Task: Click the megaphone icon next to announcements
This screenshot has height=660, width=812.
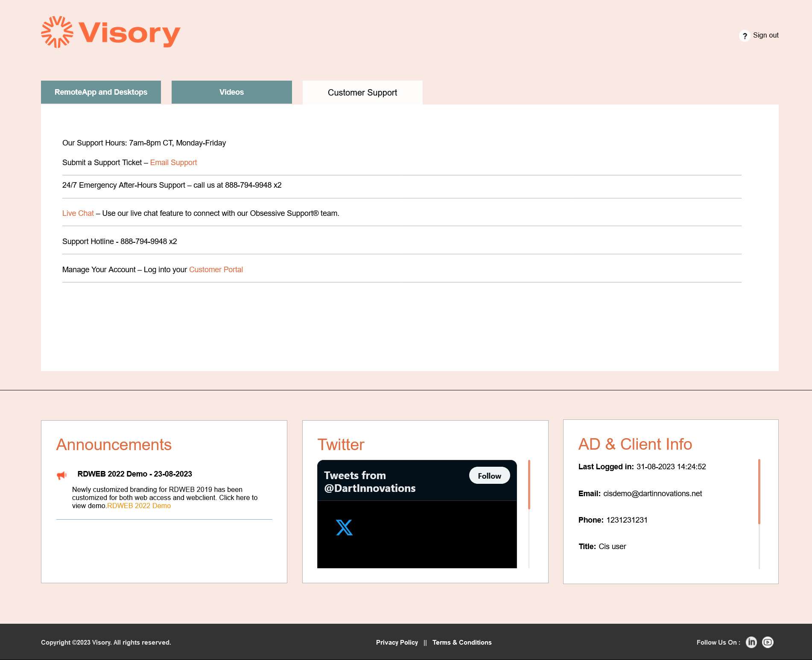Action: click(61, 474)
